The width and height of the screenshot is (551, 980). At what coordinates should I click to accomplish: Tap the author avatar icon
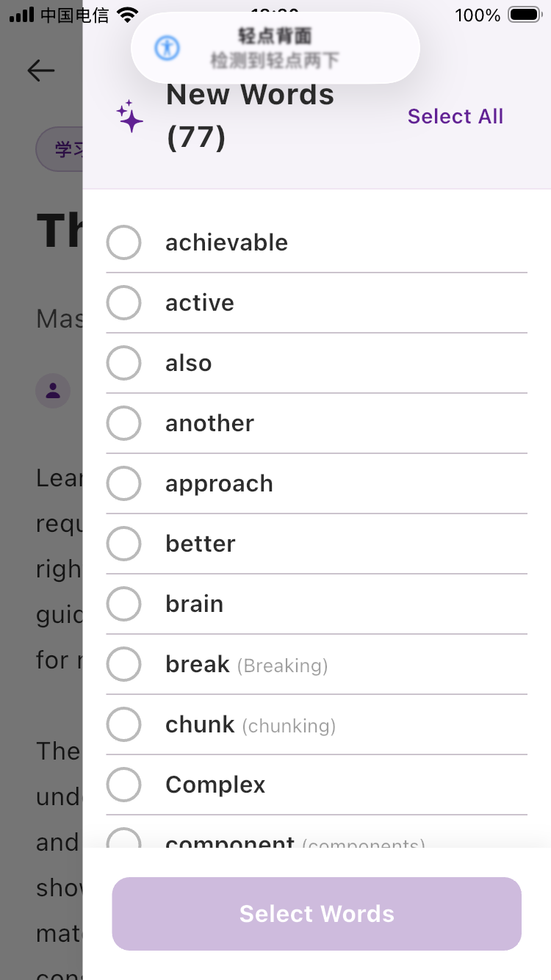click(53, 391)
